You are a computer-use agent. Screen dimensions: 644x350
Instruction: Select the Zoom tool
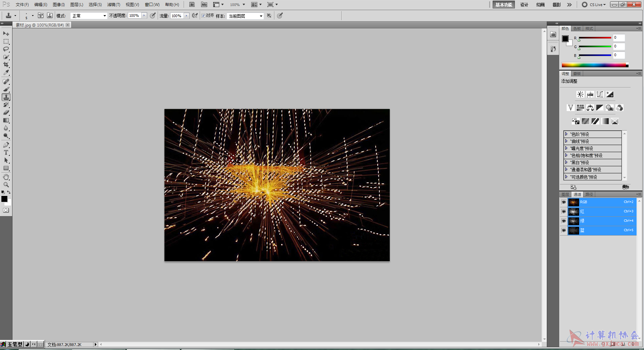[x=6, y=185]
